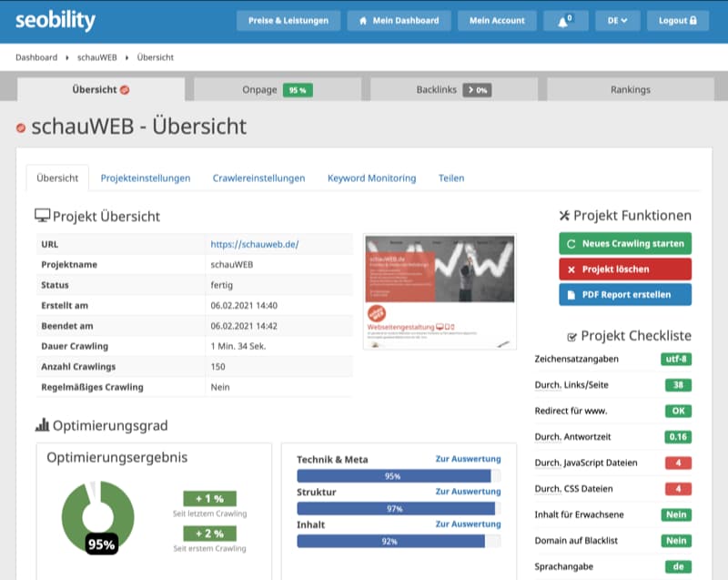This screenshot has width=728, height=580.
Task: Click the tools icon beside Projekt Funktionen
Action: click(x=564, y=215)
